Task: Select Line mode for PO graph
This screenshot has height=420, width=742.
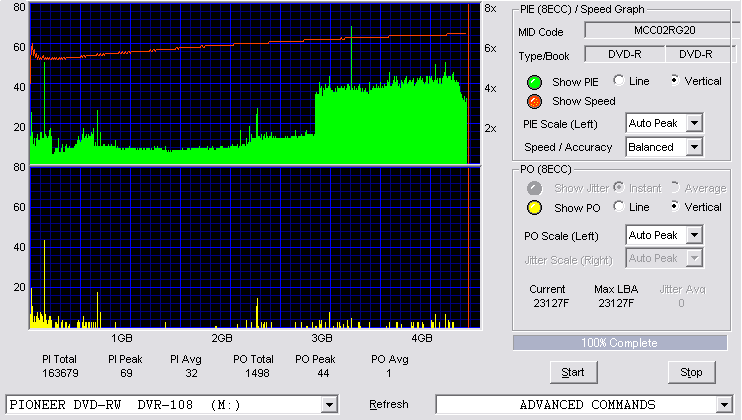Action: pyautogui.click(x=618, y=206)
